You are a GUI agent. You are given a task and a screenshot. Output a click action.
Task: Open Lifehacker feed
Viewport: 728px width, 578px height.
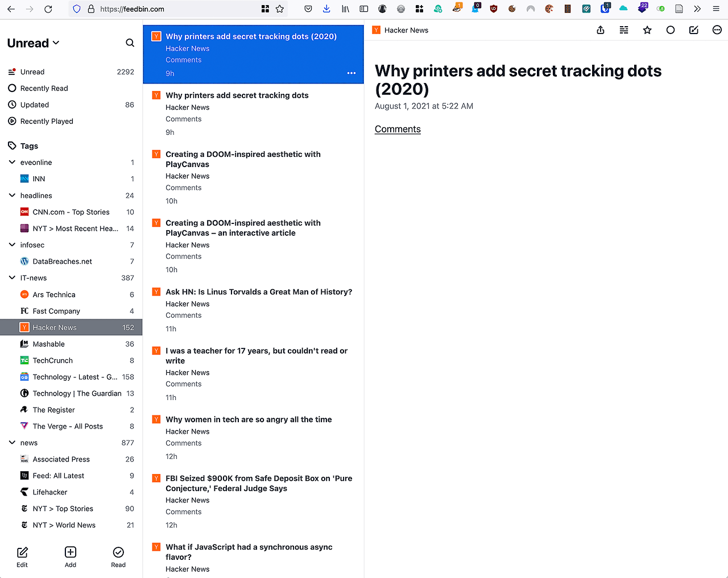pos(71,492)
